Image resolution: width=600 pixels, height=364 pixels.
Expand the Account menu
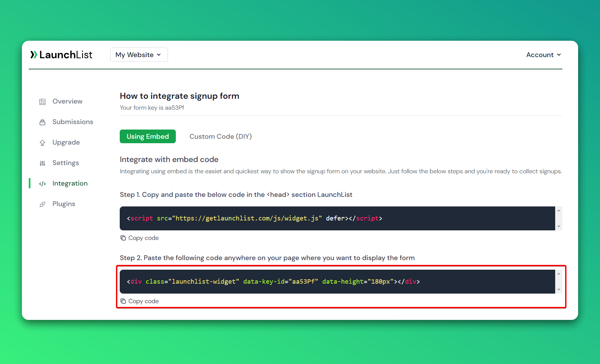click(544, 55)
